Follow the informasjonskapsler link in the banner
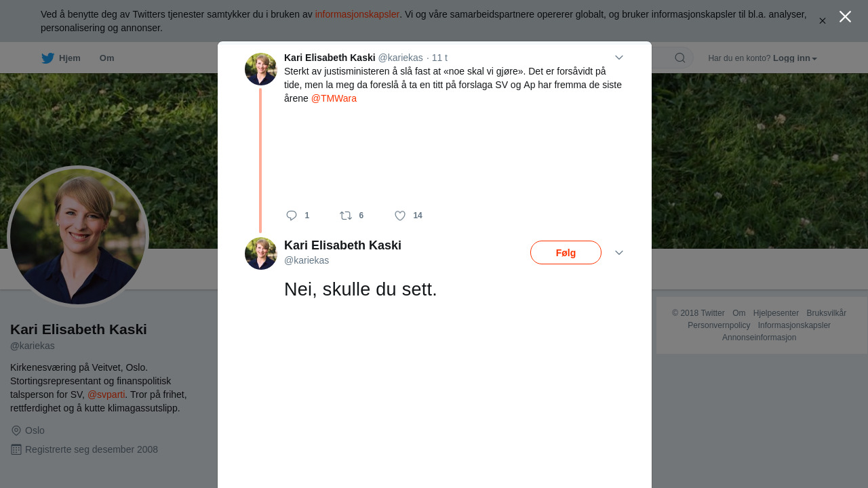This screenshot has height=488, width=868. (357, 14)
